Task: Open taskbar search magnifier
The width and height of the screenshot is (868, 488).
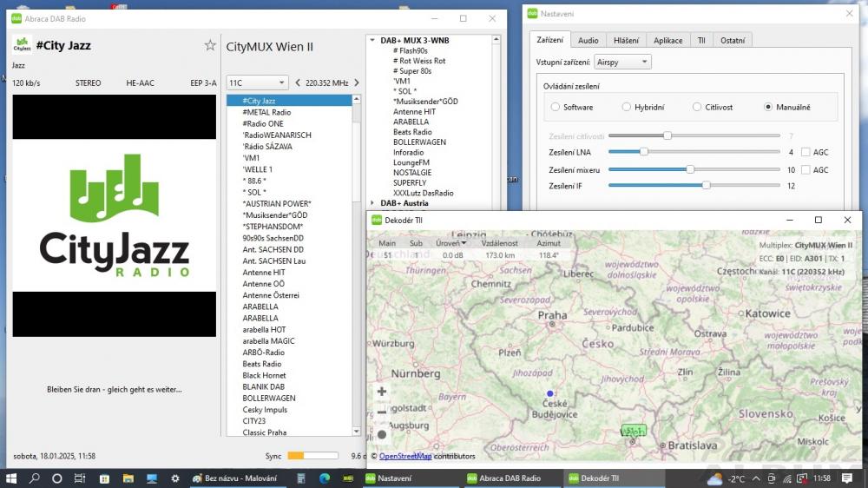Action: (35, 478)
